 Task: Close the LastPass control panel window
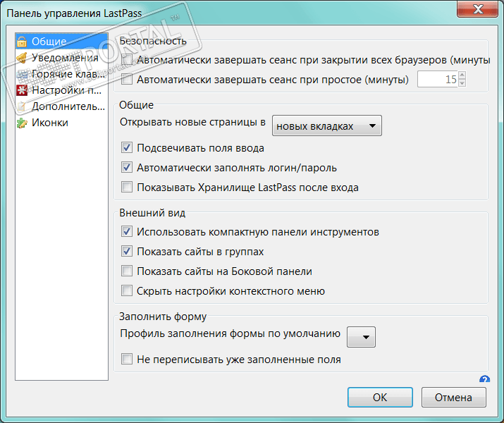coord(477,9)
